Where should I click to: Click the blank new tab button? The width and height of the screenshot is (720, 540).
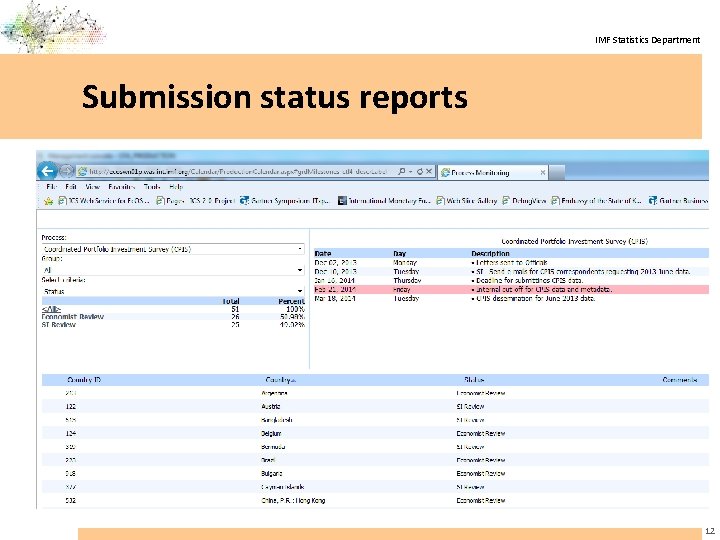tap(557, 173)
